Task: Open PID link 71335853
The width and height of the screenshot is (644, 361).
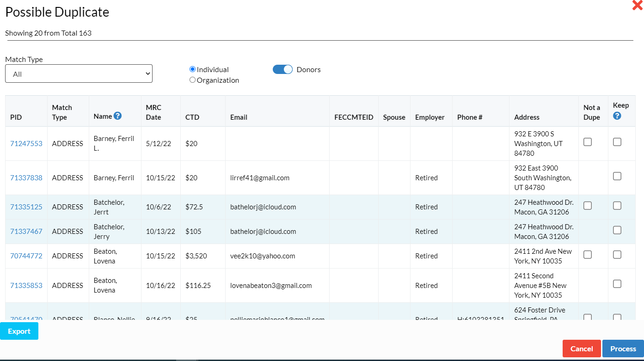Action: (26, 285)
